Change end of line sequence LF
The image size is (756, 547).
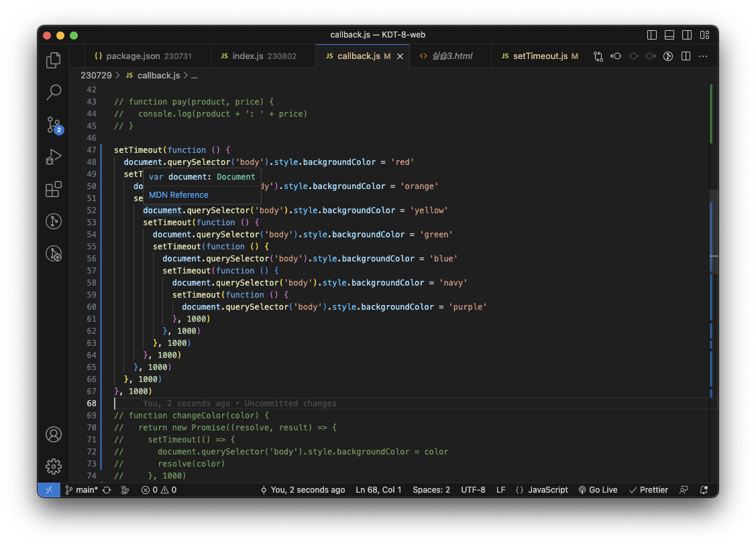pyautogui.click(x=501, y=489)
